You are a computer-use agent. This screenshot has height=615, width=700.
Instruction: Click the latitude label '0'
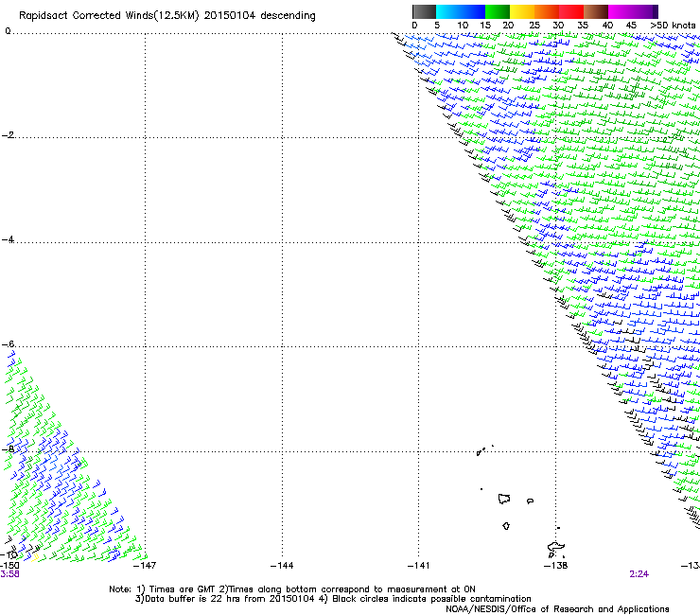(8, 31)
